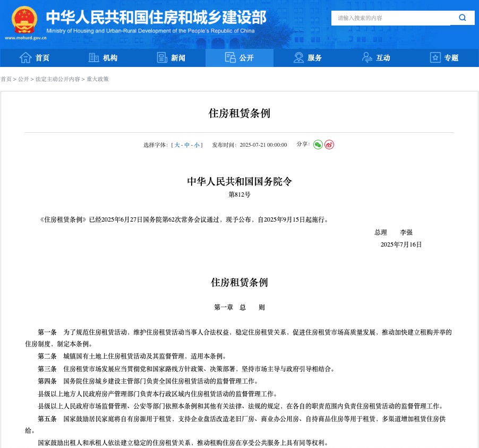Share via the WeChat icon
Image resolution: width=479 pixels, height=448 pixels.
click(x=318, y=145)
